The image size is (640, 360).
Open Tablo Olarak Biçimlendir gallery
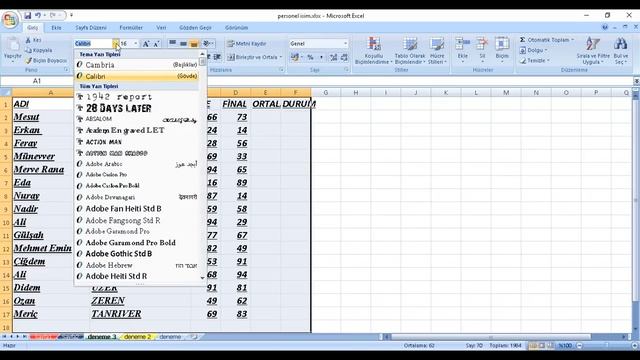[410, 50]
